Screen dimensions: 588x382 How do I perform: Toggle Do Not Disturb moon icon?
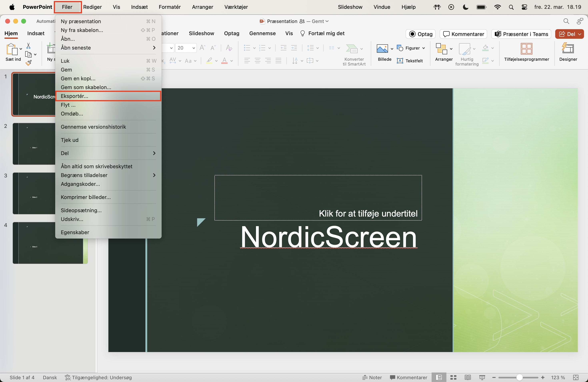click(465, 7)
